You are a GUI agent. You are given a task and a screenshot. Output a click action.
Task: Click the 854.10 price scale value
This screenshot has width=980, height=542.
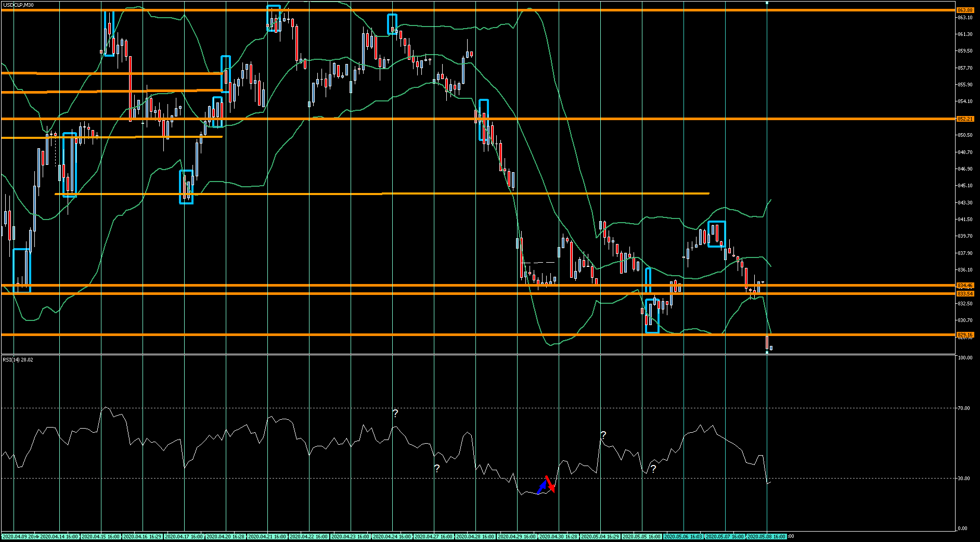tap(965, 101)
